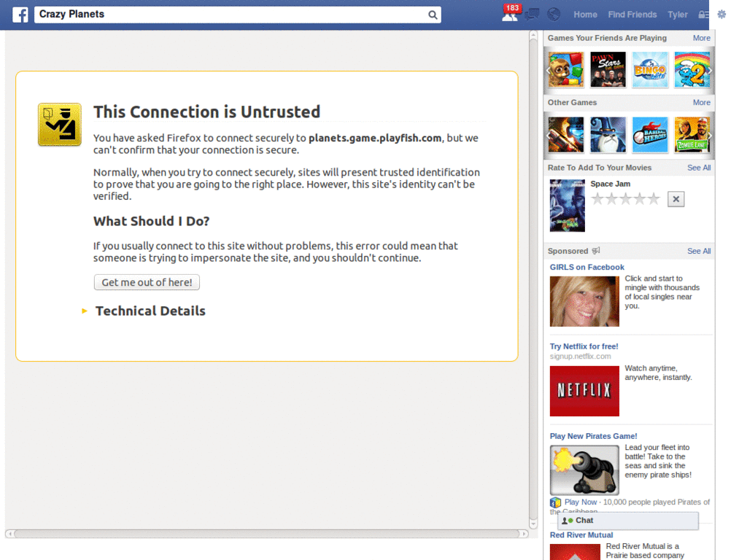Click the search magnifier icon
Viewport: 747px width, 560px height.
click(432, 15)
